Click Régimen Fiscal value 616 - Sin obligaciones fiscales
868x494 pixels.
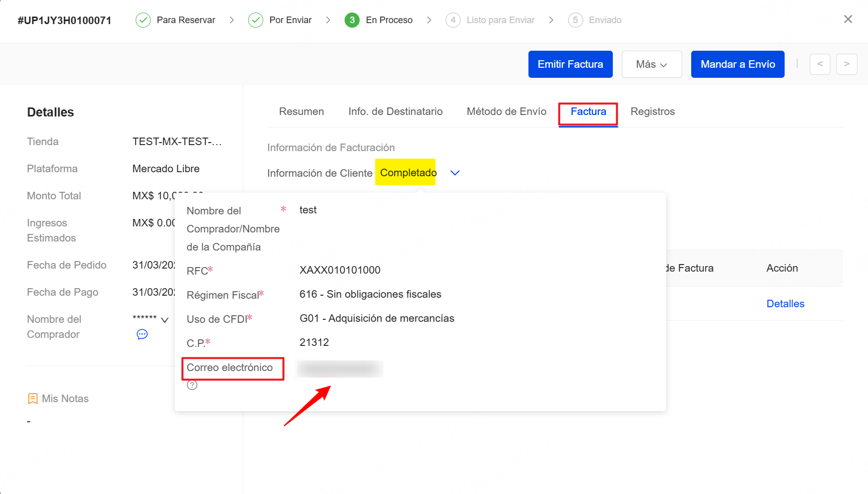point(370,294)
